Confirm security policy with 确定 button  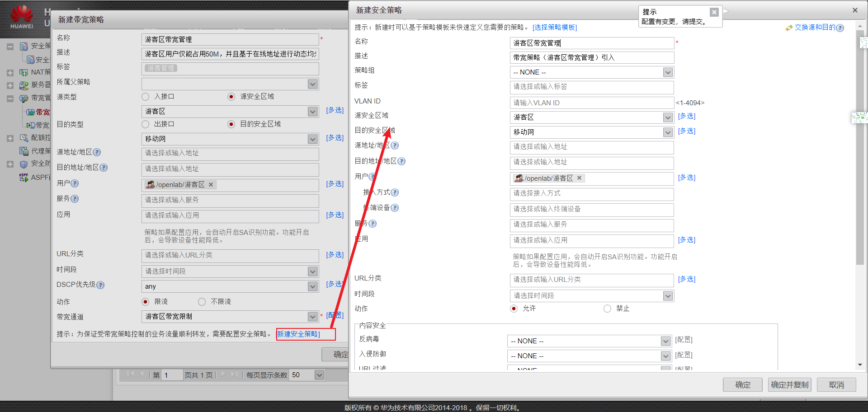point(743,385)
